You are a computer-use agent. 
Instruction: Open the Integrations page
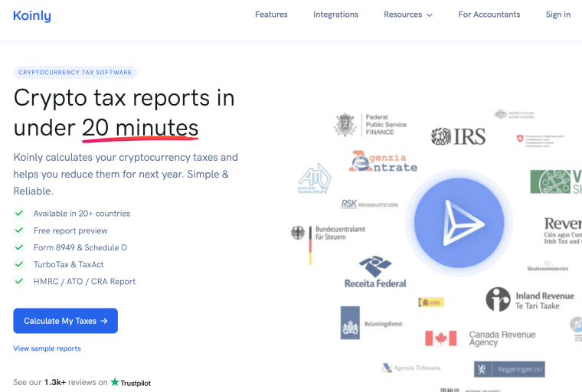[335, 15]
